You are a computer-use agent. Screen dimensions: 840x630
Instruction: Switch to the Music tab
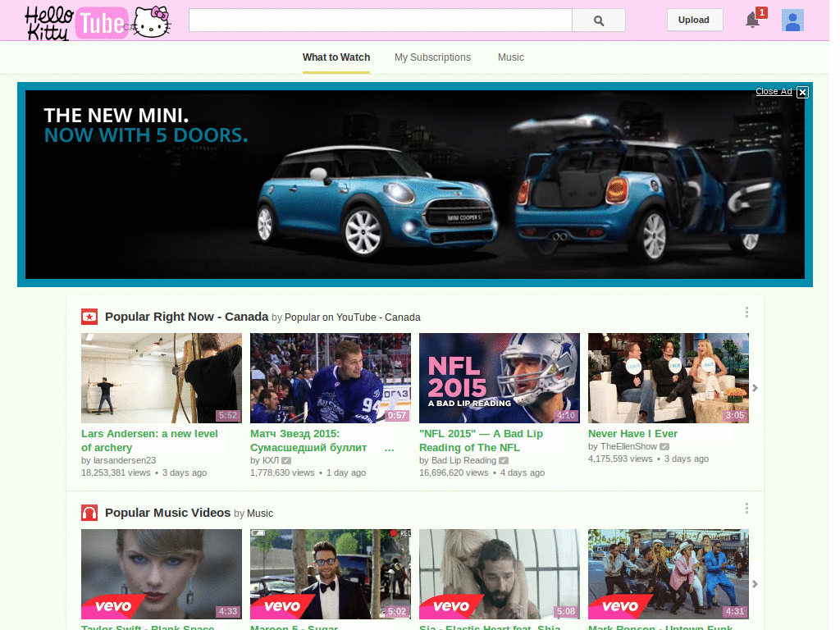[x=510, y=57]
